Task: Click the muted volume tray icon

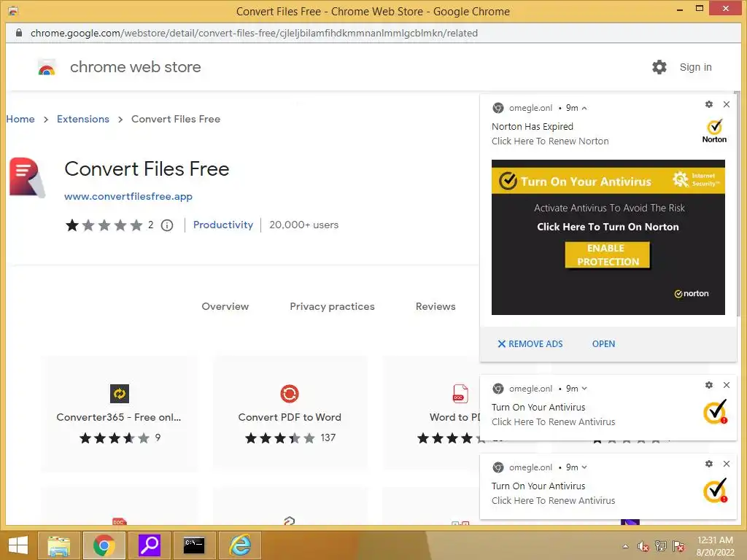Action: click(x=643, y=546)
